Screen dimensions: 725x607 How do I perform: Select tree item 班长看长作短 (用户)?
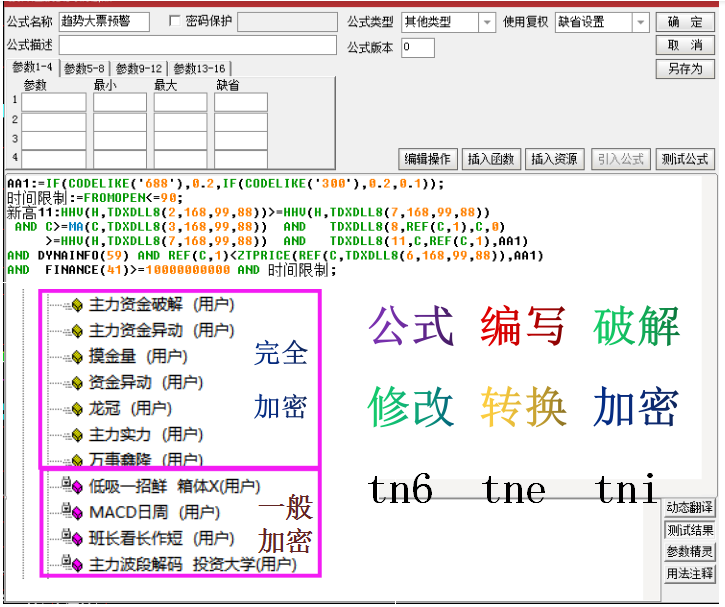coord(161,538)
